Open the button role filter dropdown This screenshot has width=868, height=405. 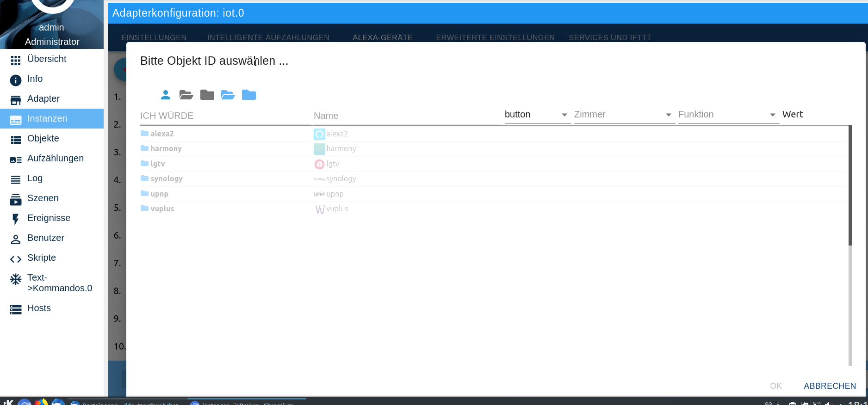538,115
